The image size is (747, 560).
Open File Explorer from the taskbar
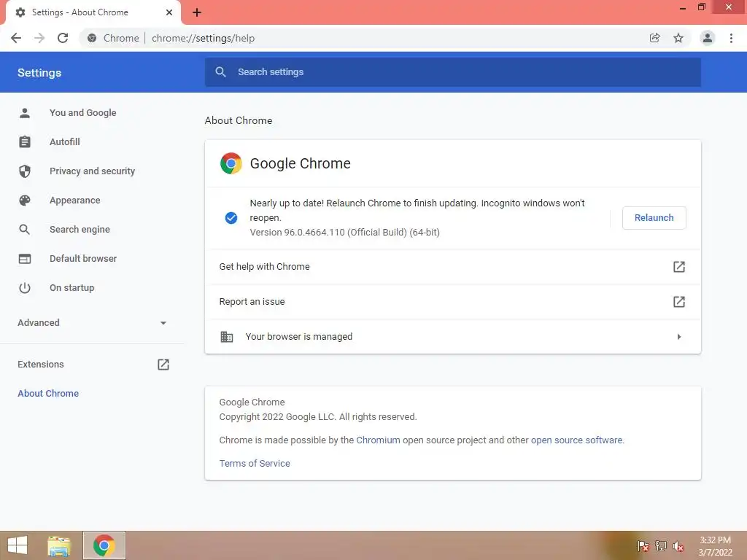click(59, 546)
